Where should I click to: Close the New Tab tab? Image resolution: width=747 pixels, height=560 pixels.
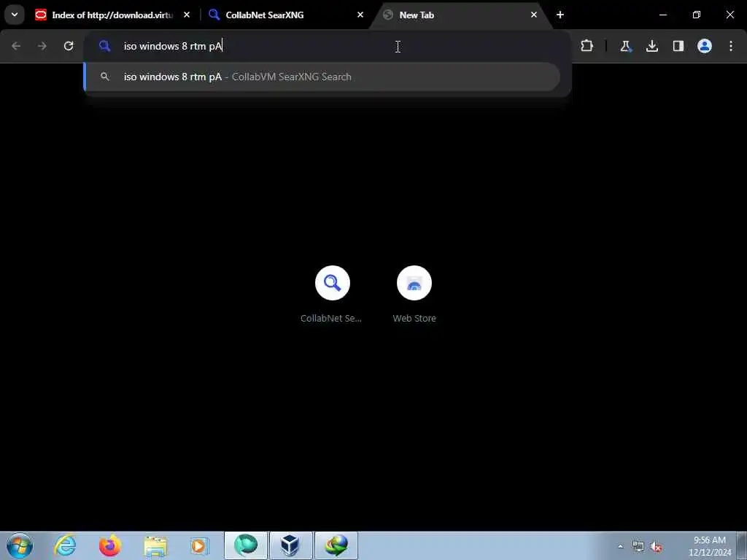click(533, 15)
